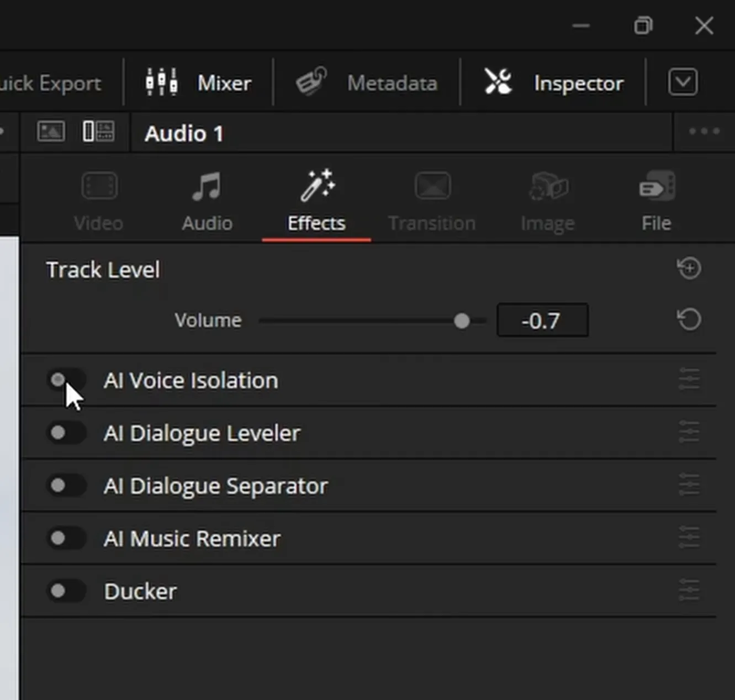
Task: Click the AI Music Remixer label
Action: [x=192, y=539]
